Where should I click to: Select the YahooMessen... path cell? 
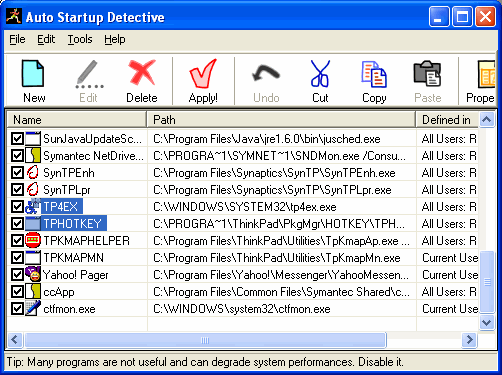click(282, 274)
